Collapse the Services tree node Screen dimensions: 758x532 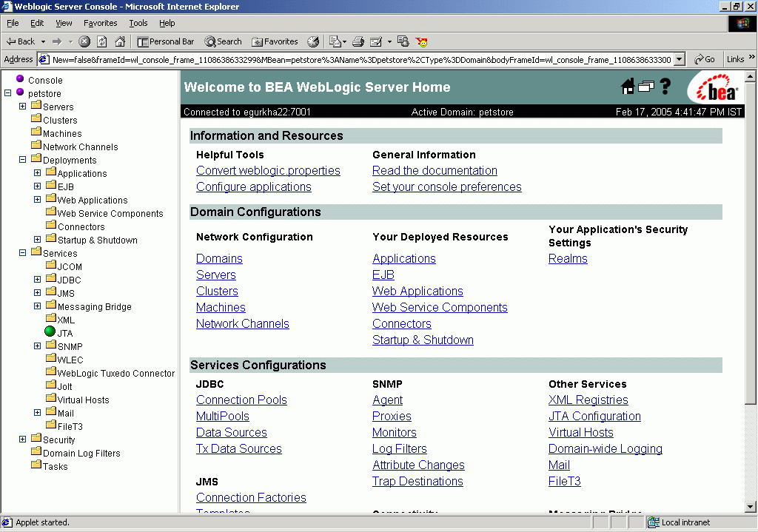(x=23, y=252)
